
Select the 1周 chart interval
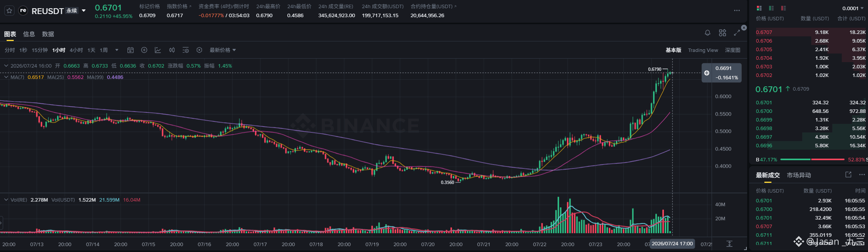tap(104, 50)
